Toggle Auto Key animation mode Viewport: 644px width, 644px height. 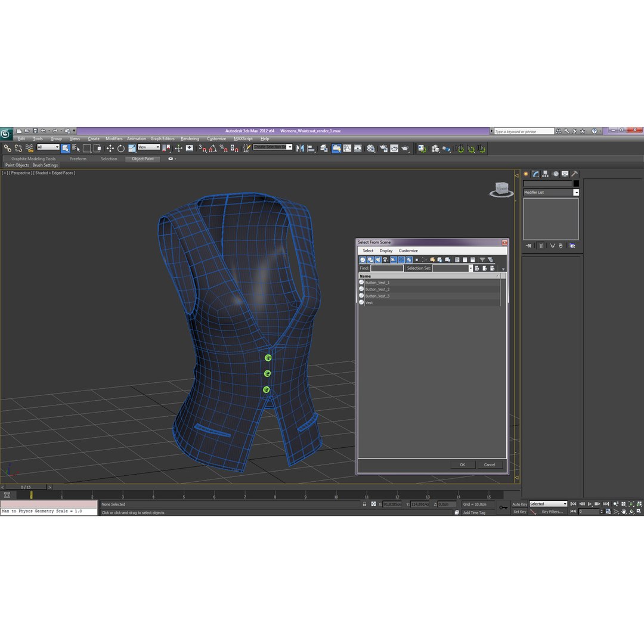click(x=519, y=504)
